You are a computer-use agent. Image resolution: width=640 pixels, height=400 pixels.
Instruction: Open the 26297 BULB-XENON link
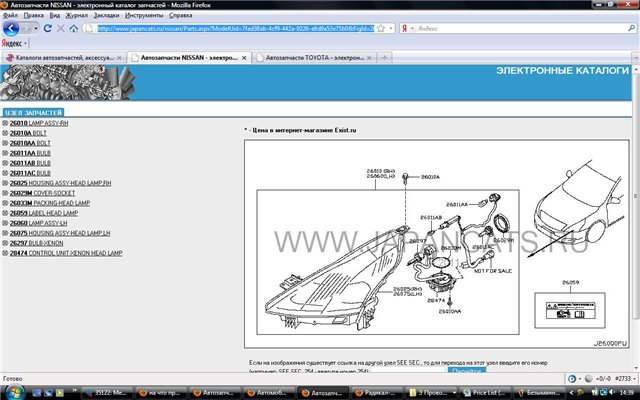tap(36, 243)
